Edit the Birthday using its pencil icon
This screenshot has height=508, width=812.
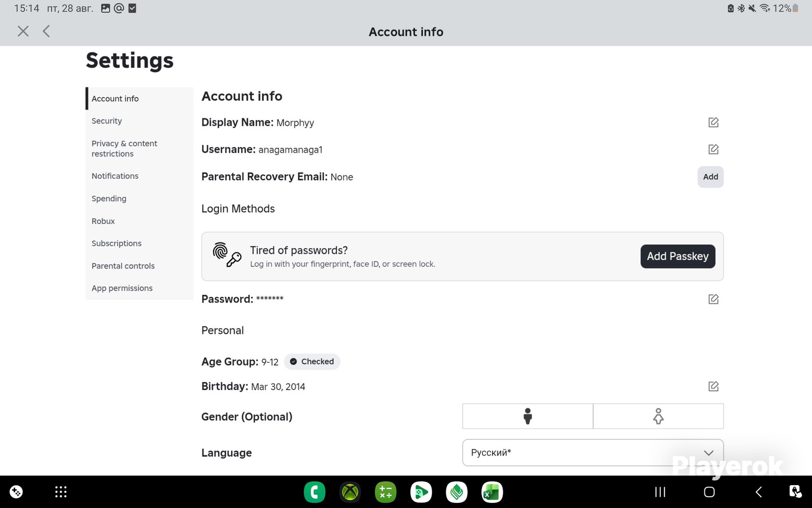pos(713,387)
